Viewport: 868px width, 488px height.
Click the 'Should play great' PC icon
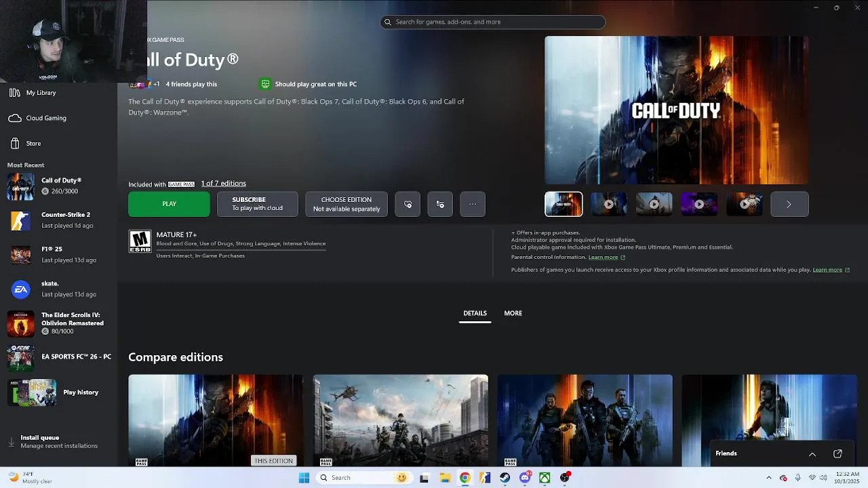pos(265,84)
